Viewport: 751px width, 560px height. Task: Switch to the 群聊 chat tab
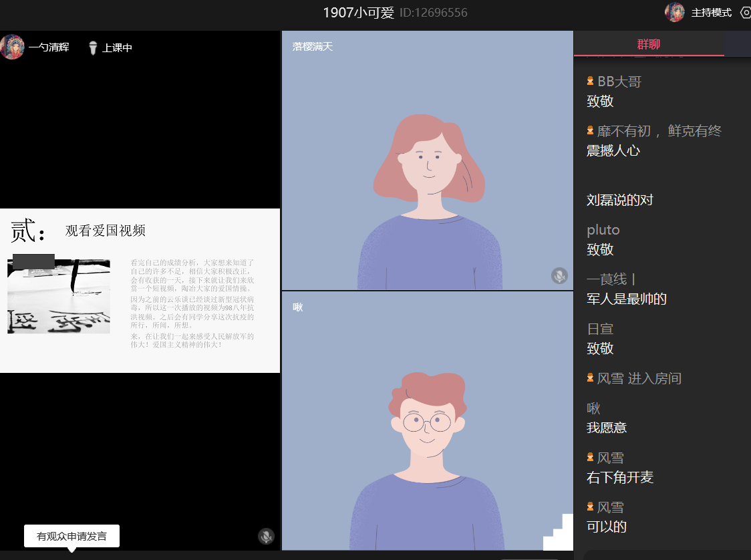648,45
